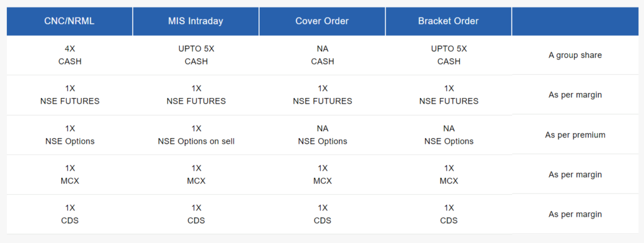This screenshot has height=243, width=644.
Task: Click the 4X CASH cell under CNC/NRML
Action: click(69, 55)
